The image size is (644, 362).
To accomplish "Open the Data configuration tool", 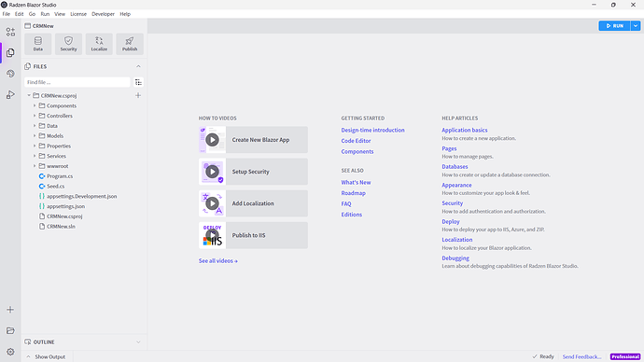I will point(37,44).
